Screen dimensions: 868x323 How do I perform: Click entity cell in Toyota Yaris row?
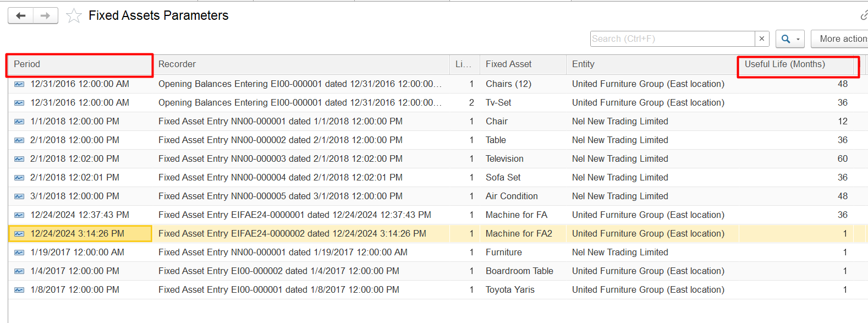[x=648, y=290]
